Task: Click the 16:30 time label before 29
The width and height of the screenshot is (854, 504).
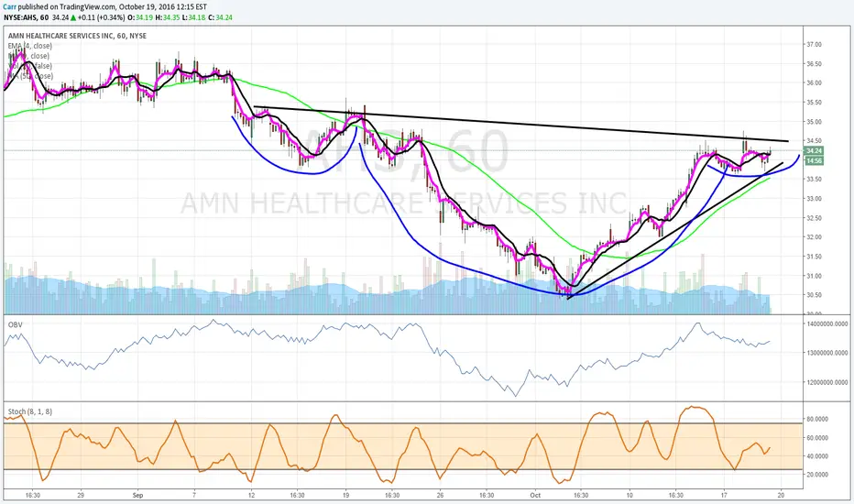Action: click(x=33, y=495)
